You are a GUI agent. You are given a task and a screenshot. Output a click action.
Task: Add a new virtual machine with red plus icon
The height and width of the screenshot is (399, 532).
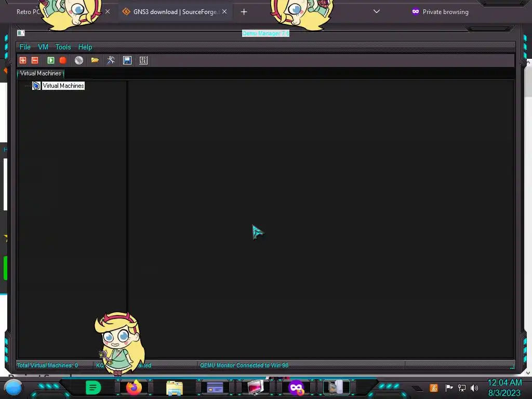(23, 60)
